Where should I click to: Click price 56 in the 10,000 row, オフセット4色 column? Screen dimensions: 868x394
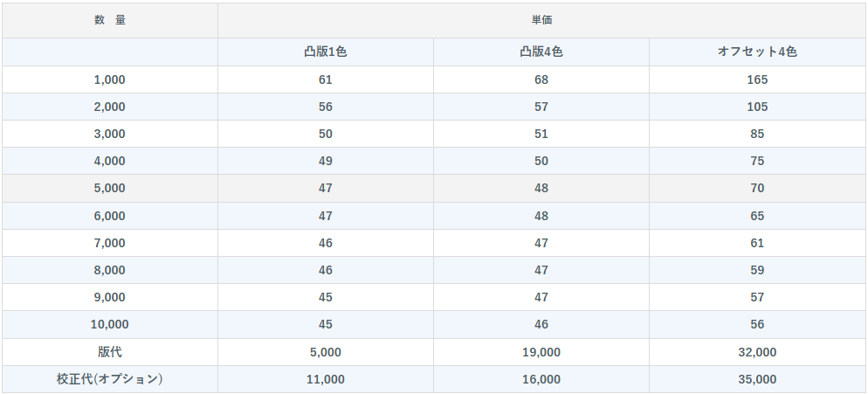(757, 324)
